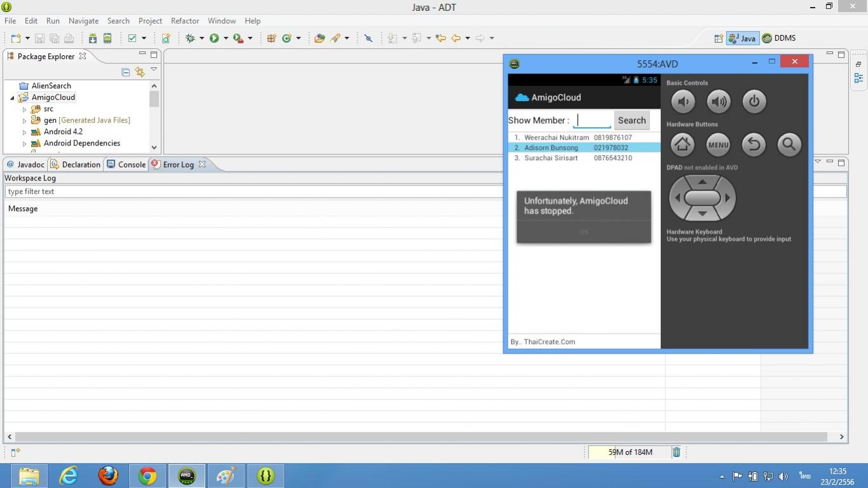Viewport: 868px width, 488px height.
Task: Open the New Java Class dropdown arrow
Action: [x=298, y=38]
